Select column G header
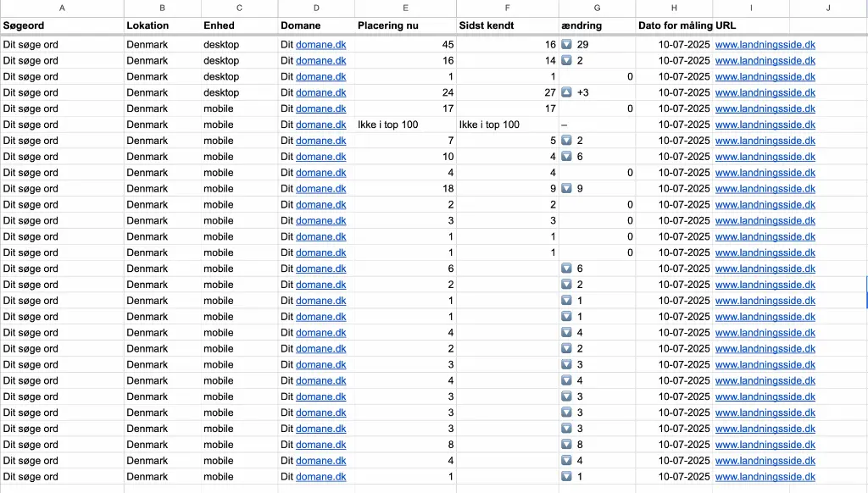 (597, 8)
